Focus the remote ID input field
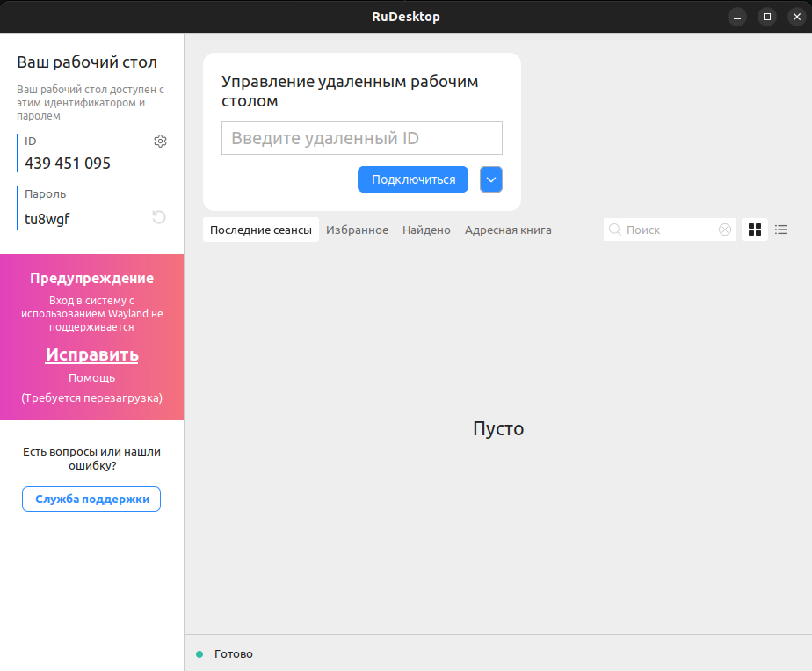 [x=362, y=138]
